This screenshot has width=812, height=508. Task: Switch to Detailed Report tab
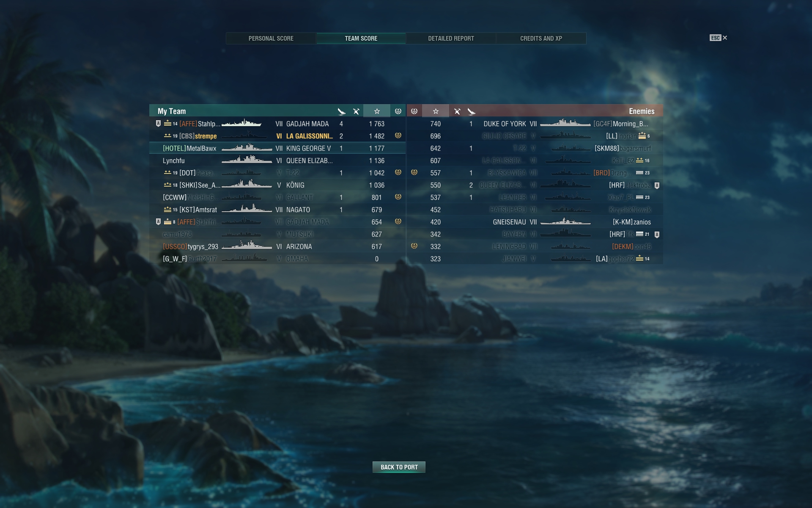point(451,39)
